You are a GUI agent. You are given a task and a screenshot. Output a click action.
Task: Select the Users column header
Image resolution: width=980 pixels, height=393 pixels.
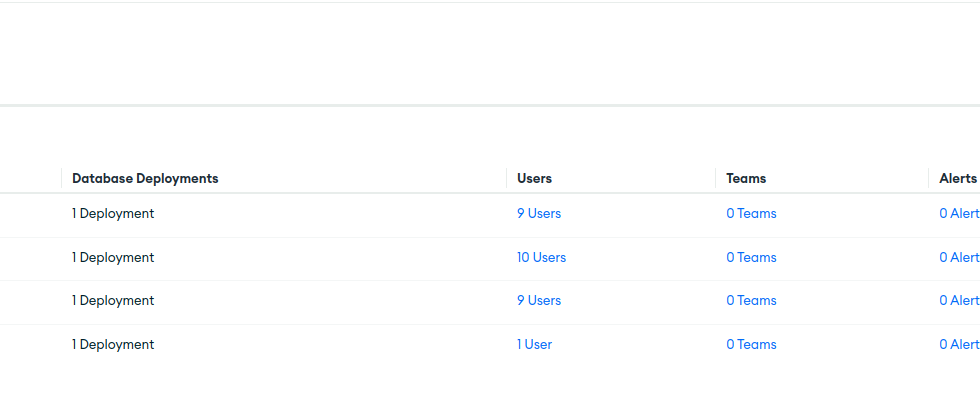[x=534, y=178]
